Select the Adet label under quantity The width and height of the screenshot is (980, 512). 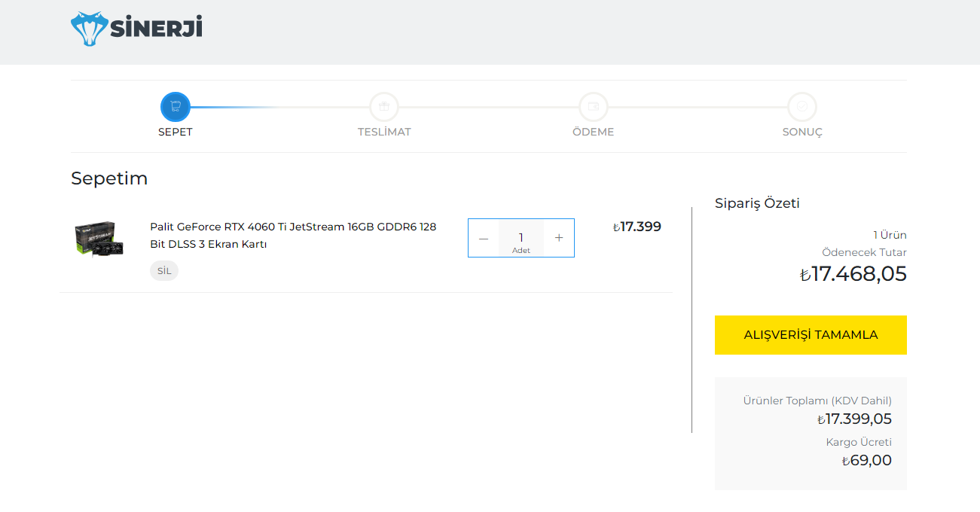(x=521, y=251)
